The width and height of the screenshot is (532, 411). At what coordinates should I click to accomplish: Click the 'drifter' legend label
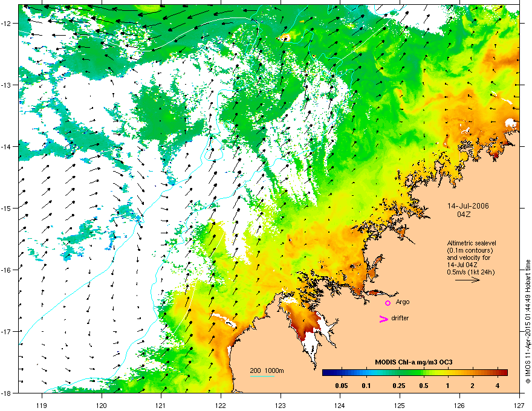400,318
